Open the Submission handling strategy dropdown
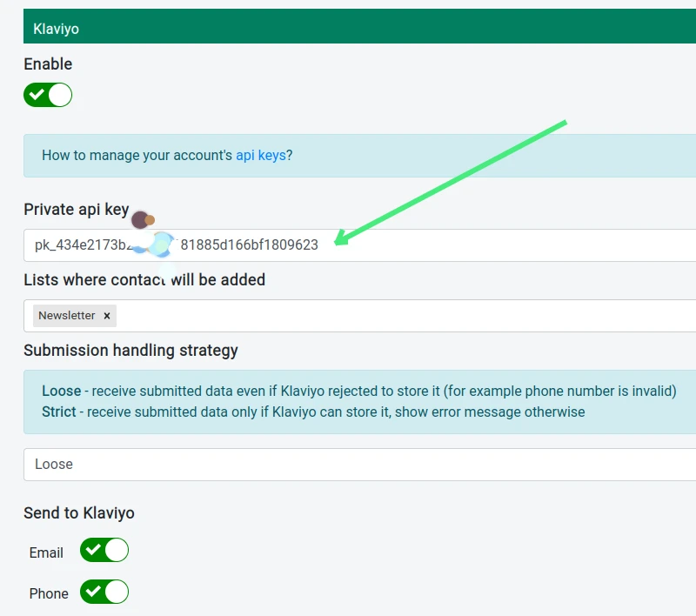 coord(359,465)
